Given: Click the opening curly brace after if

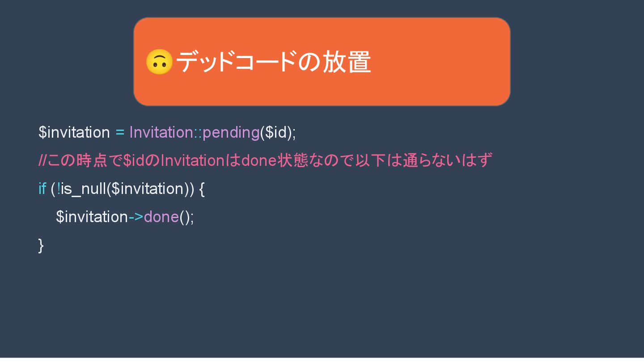Looking at the screenshot, I should click(x=201, y=189).
